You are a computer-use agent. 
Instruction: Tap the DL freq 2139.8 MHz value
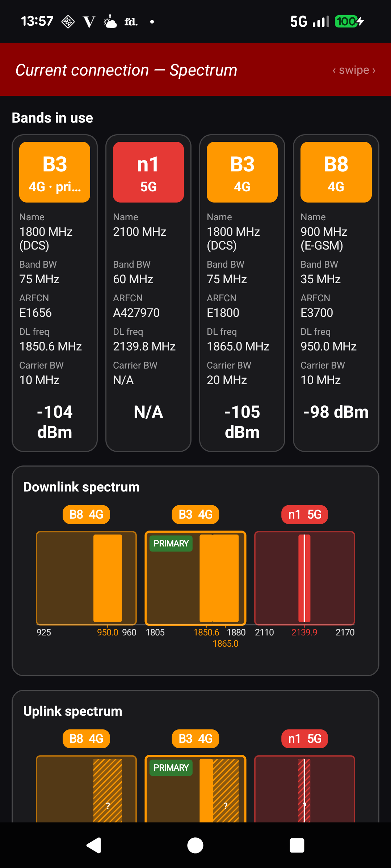(x=144, y=346)
